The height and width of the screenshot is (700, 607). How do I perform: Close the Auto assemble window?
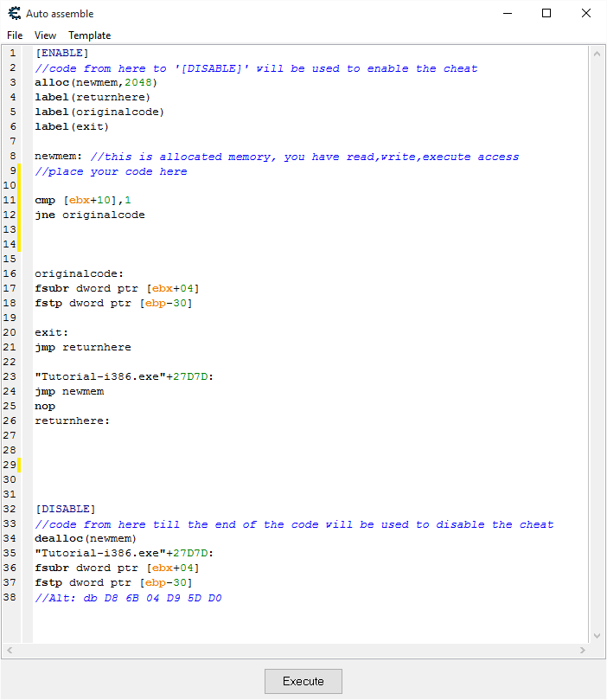click(x=586, y=13)
